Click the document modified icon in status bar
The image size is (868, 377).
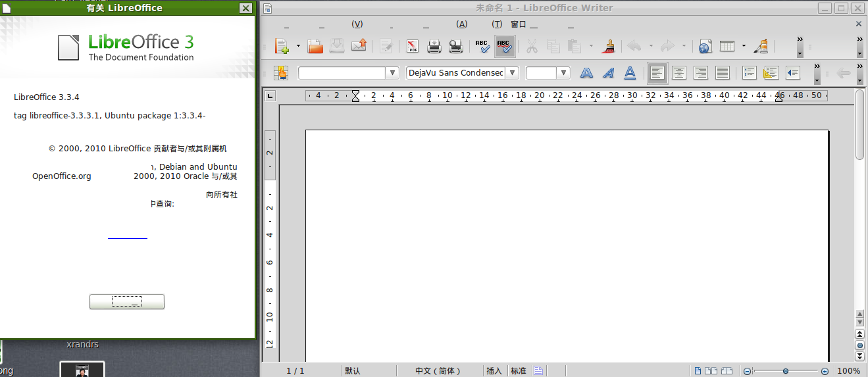pos(538,371)
